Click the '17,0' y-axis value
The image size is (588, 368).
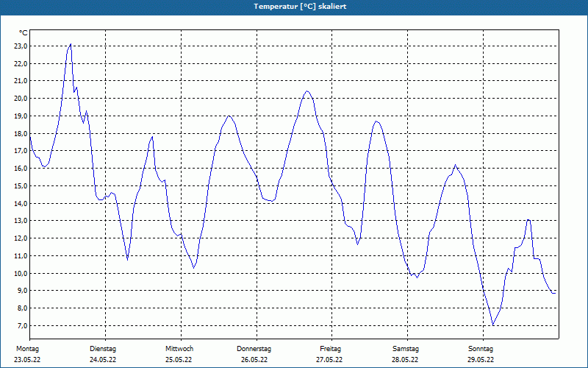(x=21, y=151)
